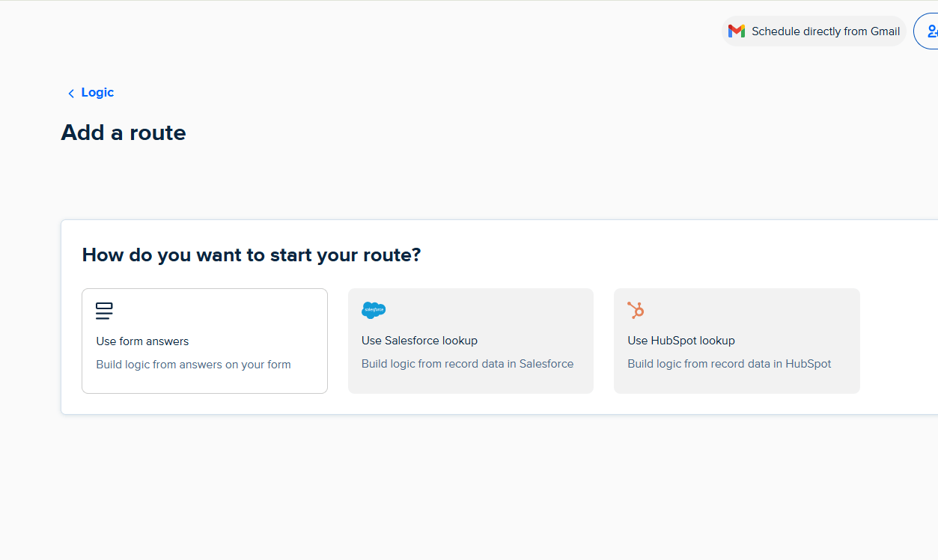Click the add-person icon in the top-right circle
Image resolution: width=938 pixels, height=560 pixels.
pyautogui.click(x=931, y=31)
